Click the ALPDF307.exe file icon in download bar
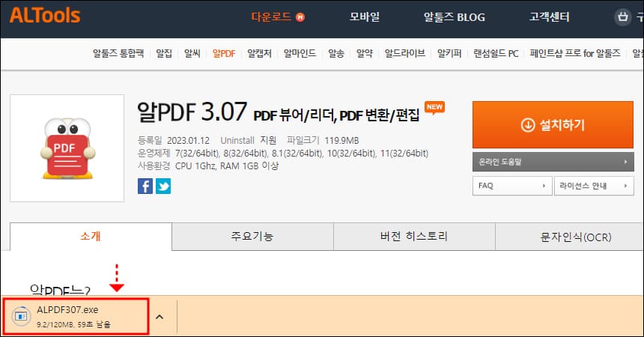Viewport: 644px width, 337px height. point(21,316)
